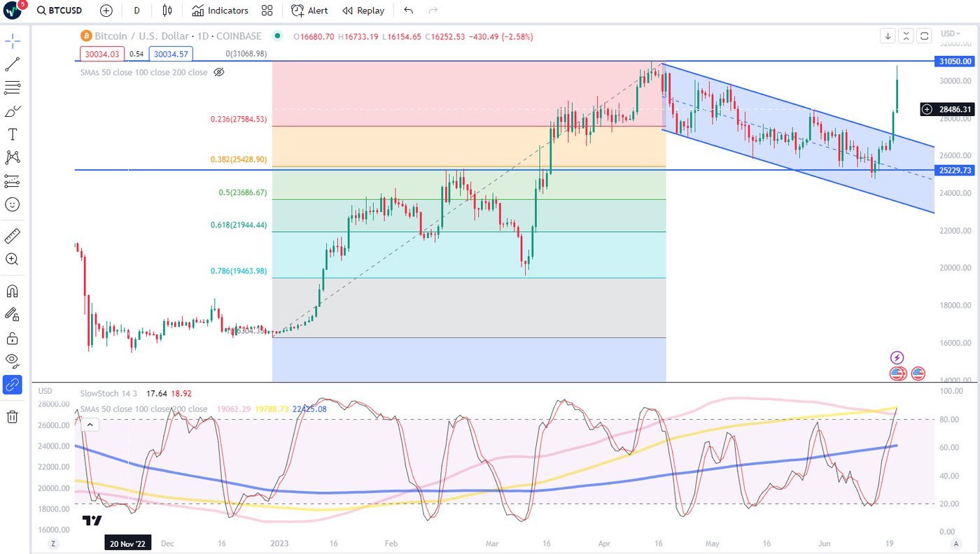Toggle magnet mode in left sidebar
Viewport: 980px width, 554px height.
coord(13,291)
